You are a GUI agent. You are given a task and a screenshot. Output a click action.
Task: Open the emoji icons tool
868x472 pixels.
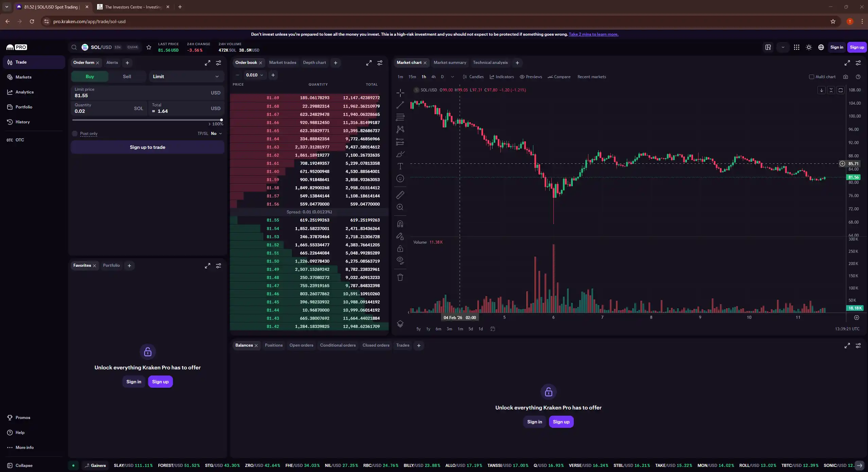[400, 178]
